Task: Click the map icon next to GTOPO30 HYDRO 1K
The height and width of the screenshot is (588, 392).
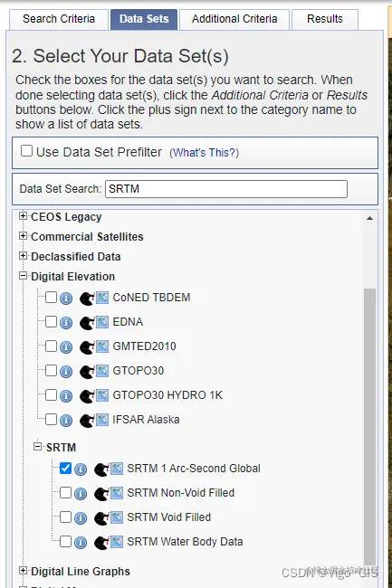Action: click(102, 395)
